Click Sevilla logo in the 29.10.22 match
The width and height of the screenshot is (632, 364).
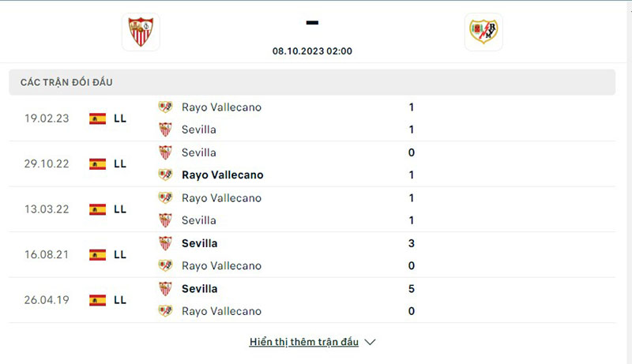pos(165,152)
